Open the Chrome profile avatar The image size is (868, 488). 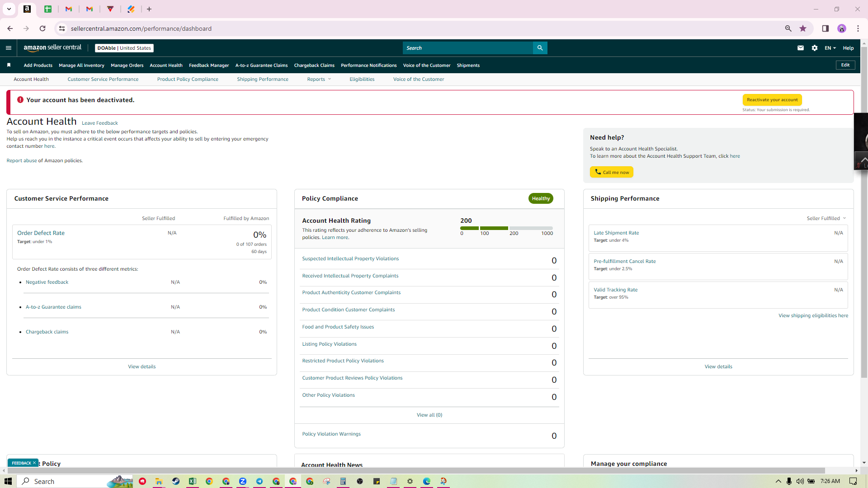coord(842,28)
